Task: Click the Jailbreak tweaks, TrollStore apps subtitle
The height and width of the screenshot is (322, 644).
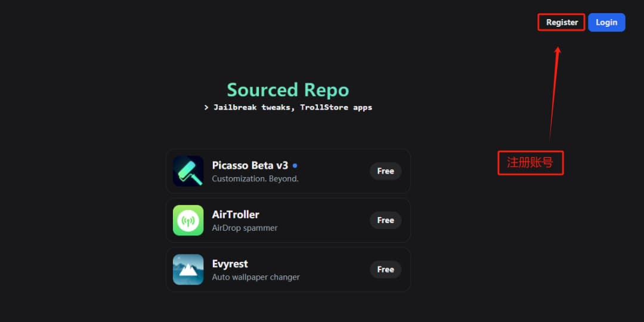Action: 288,107
